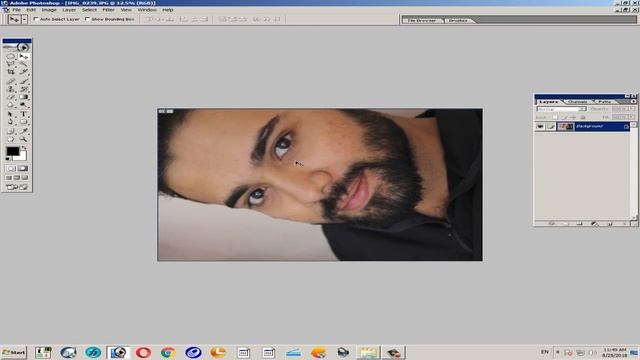
Task: Open the Layers Fill arrow dropdown
Action: (x=631, y=117)
